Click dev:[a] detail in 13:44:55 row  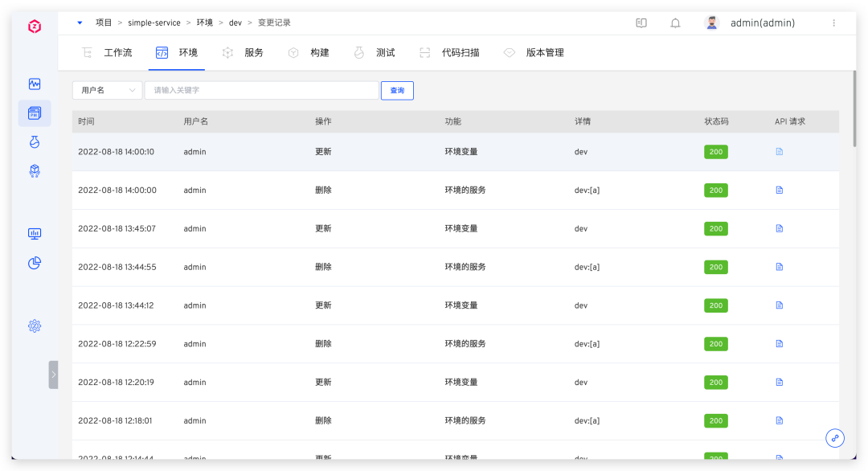pyautogui.click(x=587, y=267)
